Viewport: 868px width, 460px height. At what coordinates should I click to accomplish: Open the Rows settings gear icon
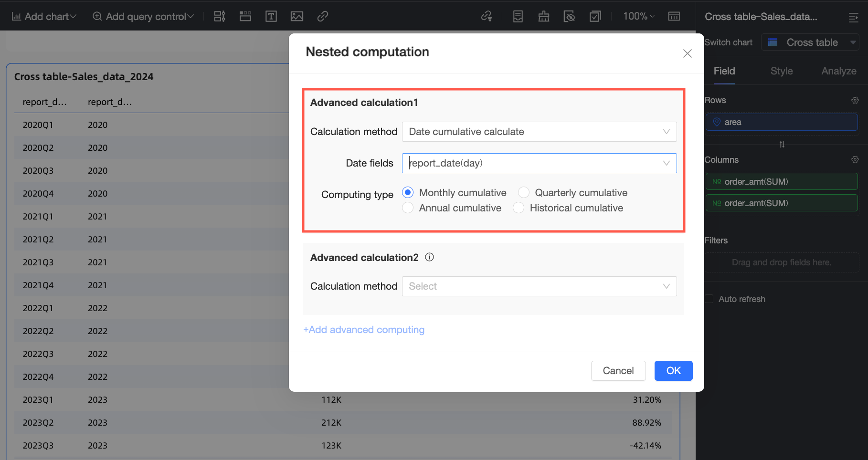[x=855, y=100]
